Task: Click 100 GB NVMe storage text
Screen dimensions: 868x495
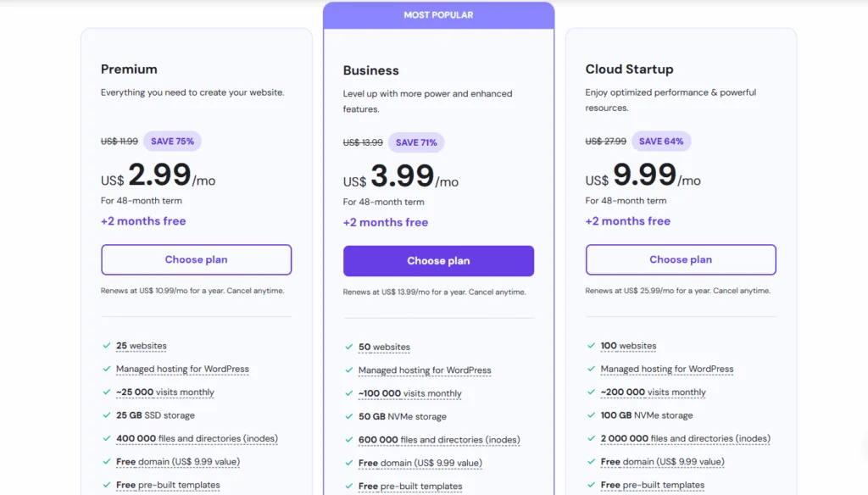Action: click(x=647, y=415)
